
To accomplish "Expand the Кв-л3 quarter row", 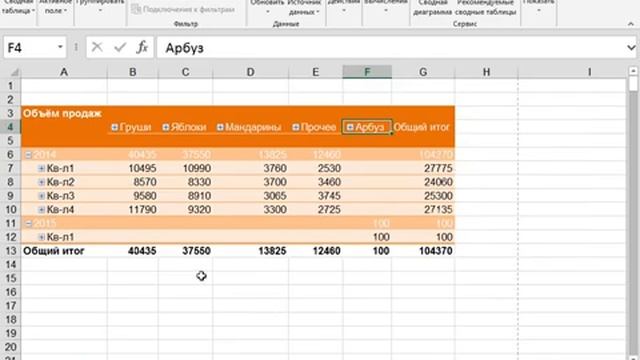I will coord(41,196).
